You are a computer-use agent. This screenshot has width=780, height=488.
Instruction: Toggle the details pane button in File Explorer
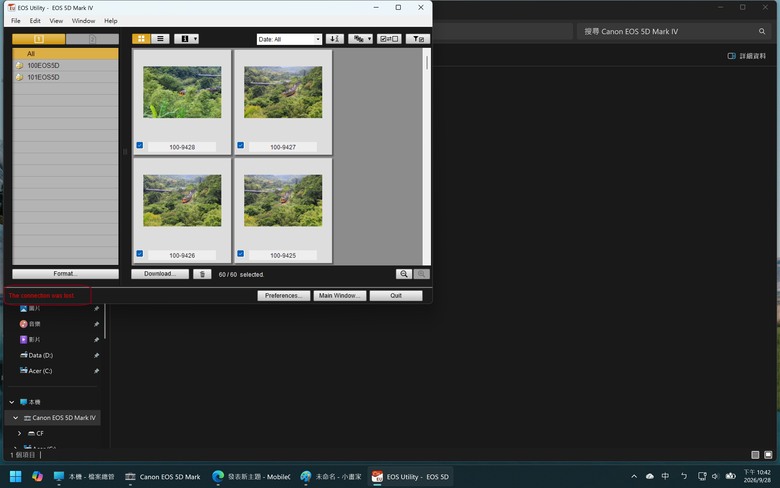(747, 56)
